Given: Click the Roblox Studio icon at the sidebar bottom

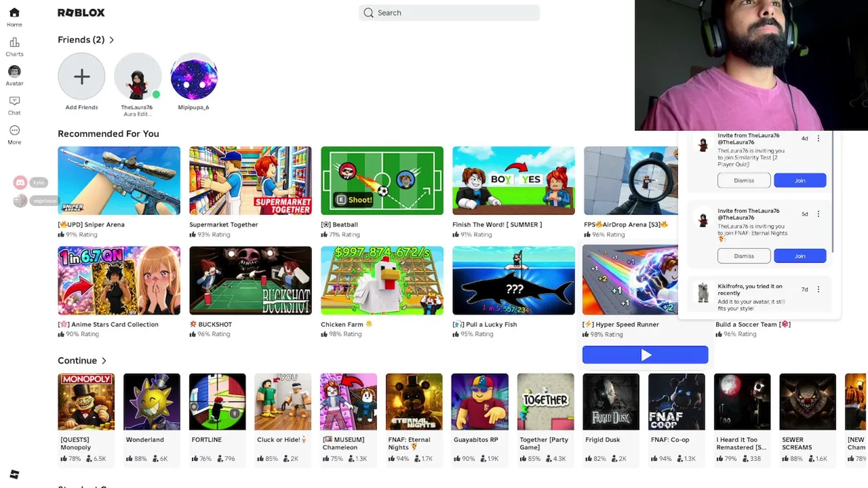Looking at the screenshot, I should point(14,474).
